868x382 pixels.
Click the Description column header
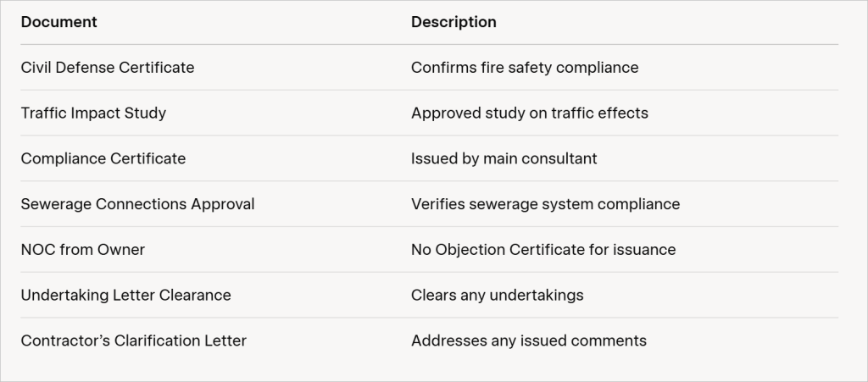[x=453, y=22]
